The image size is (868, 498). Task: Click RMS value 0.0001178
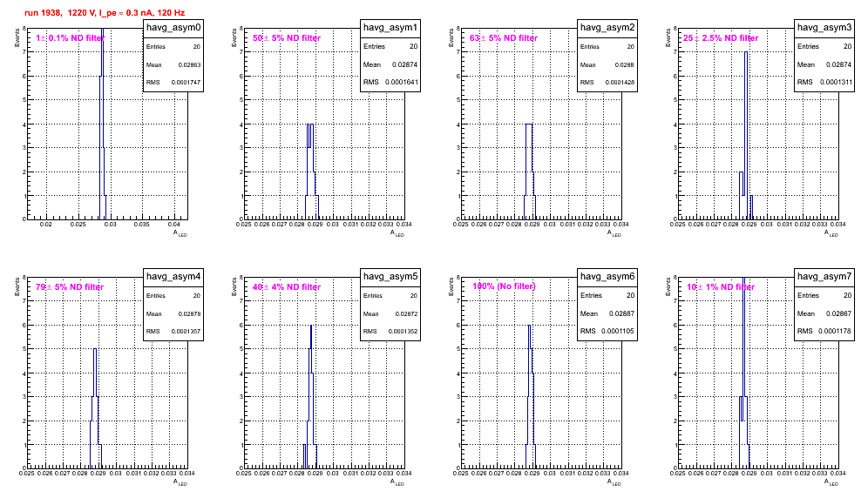(x=837, y=332)
